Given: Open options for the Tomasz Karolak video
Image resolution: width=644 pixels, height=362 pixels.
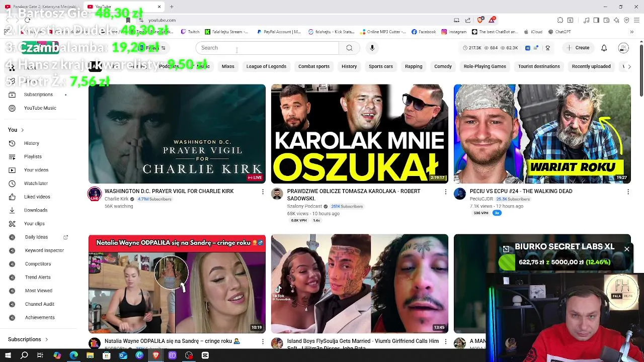Looking at the screenshot, I should (445, 192).
